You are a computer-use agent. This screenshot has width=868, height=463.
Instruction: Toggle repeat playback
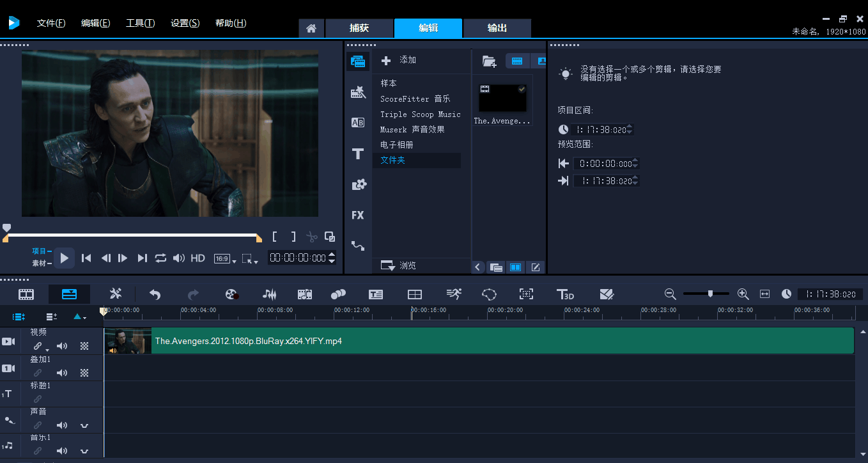[x=160, y=258]
